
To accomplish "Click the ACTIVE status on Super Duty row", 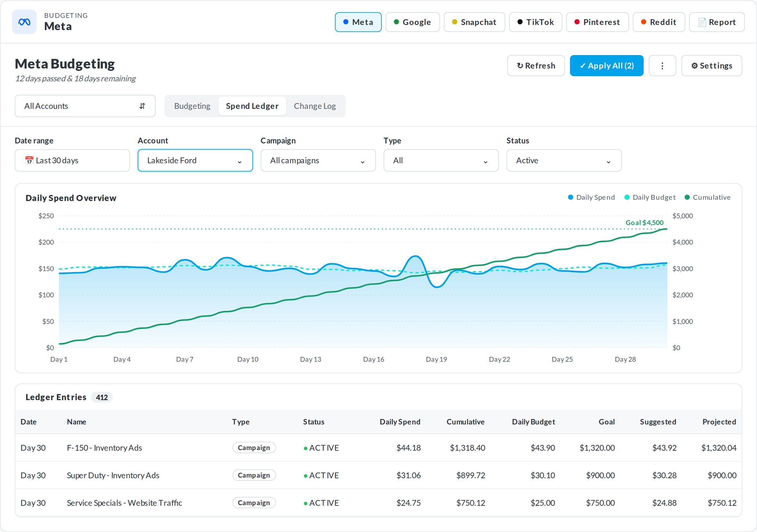I will point(321,475).
